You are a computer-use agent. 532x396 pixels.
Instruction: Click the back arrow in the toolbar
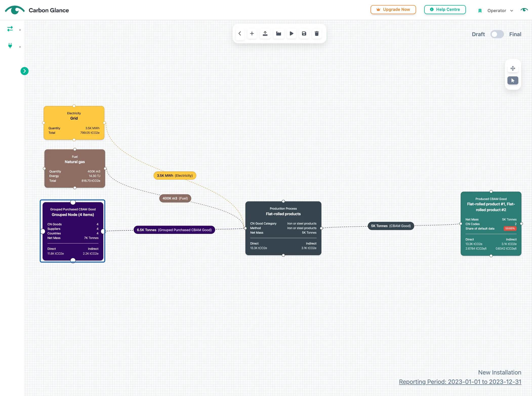240,34
